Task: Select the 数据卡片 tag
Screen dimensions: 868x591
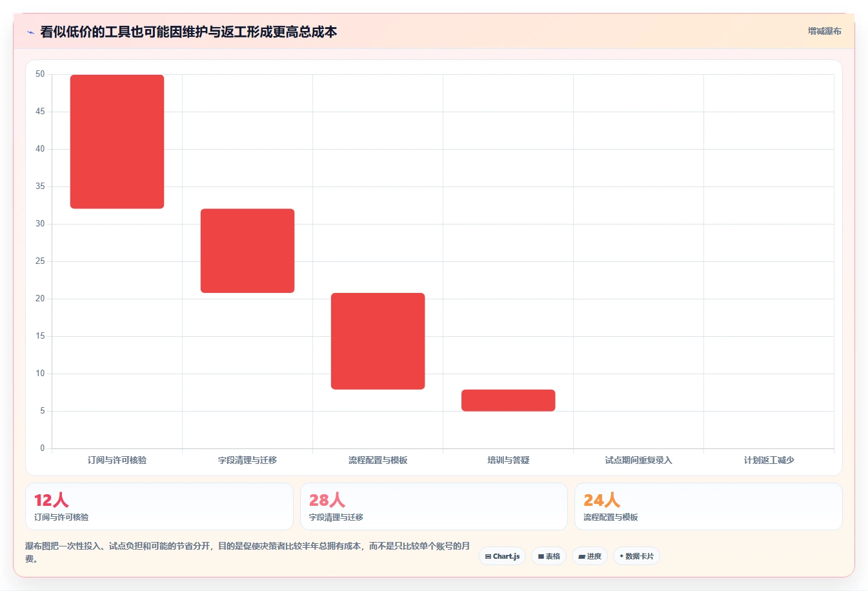Action: tap(636, 556)
